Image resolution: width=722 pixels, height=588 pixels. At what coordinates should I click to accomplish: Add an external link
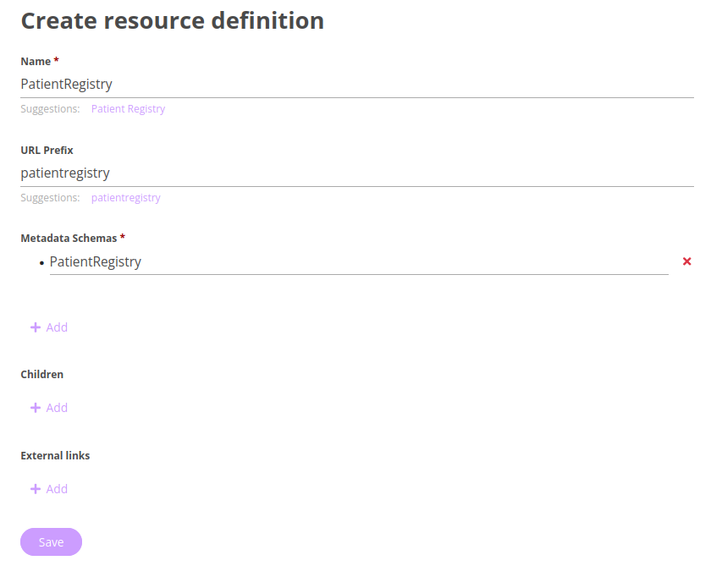coord(49,489)
